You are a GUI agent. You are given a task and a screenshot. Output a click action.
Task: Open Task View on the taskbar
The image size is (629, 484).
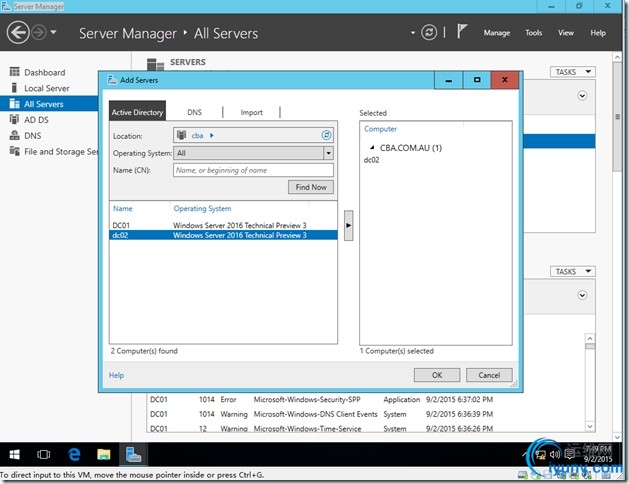click(x=43, y=454)
